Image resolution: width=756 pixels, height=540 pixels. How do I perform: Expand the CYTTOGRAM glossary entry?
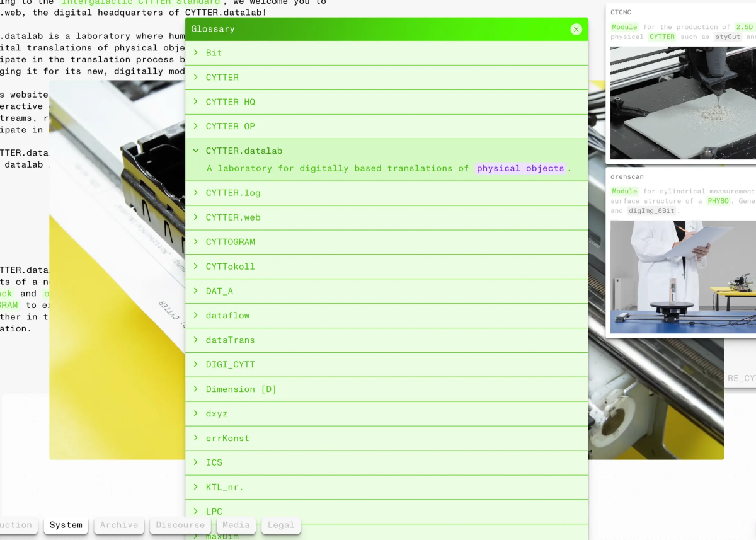tap(387, 242)
